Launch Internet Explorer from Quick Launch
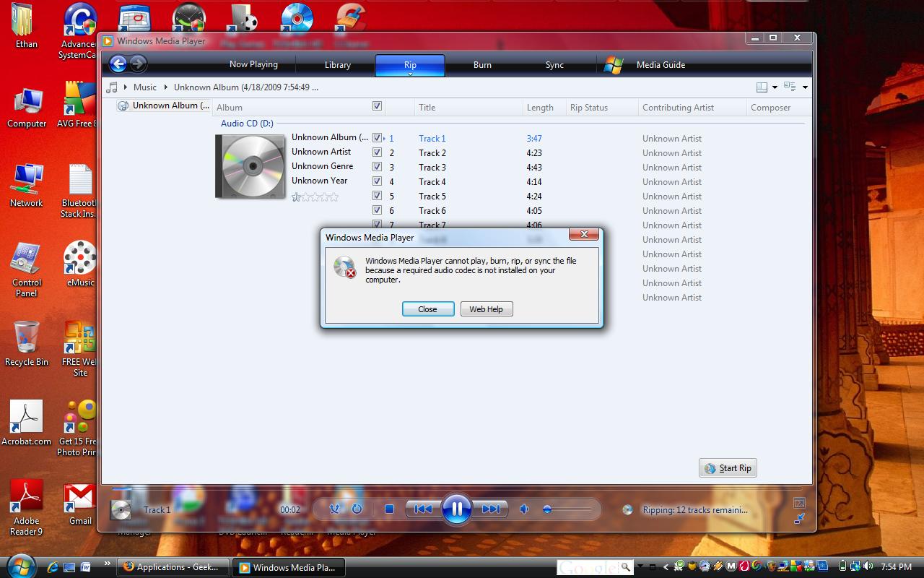 pyautogui.click(x=53, y=567)
